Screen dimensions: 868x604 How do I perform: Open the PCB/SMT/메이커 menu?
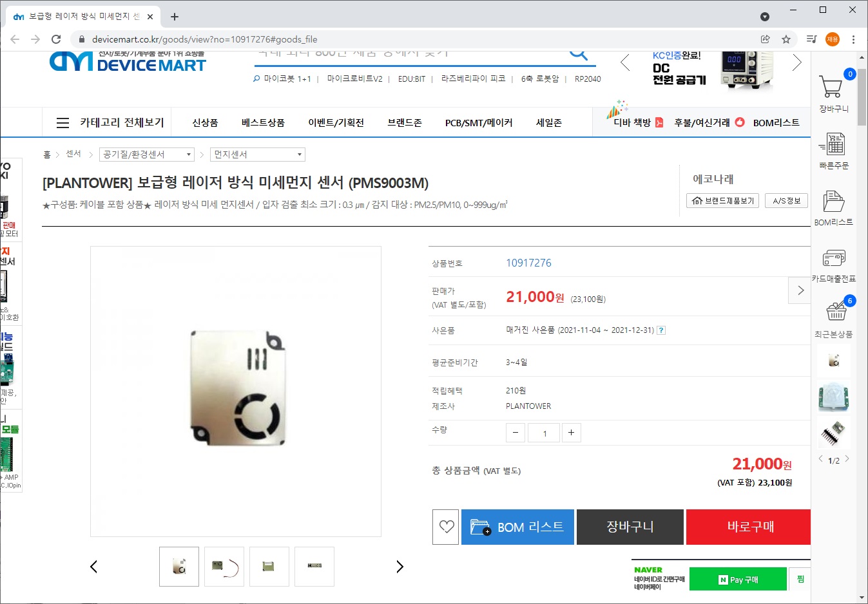(x=479, y=122)
